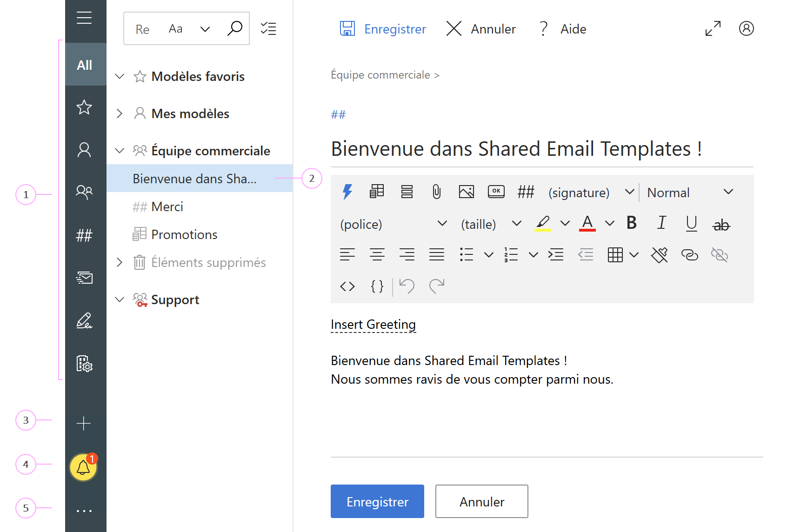Toggle bold formatting
Image resolution: width=787 pixels, height=532 pixels.
pyautogui.click(x=632, y=223)
